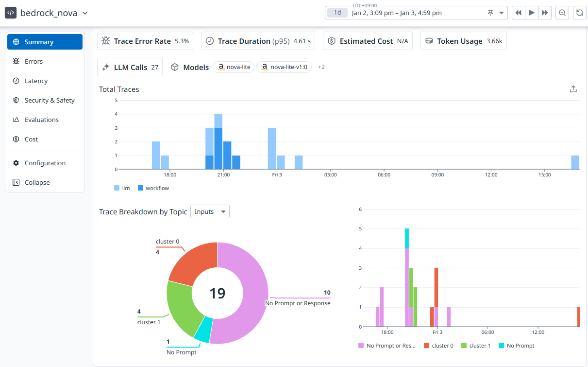Refresh the dashboard data
The image size is (588, 367).
[x=579, y=13]
